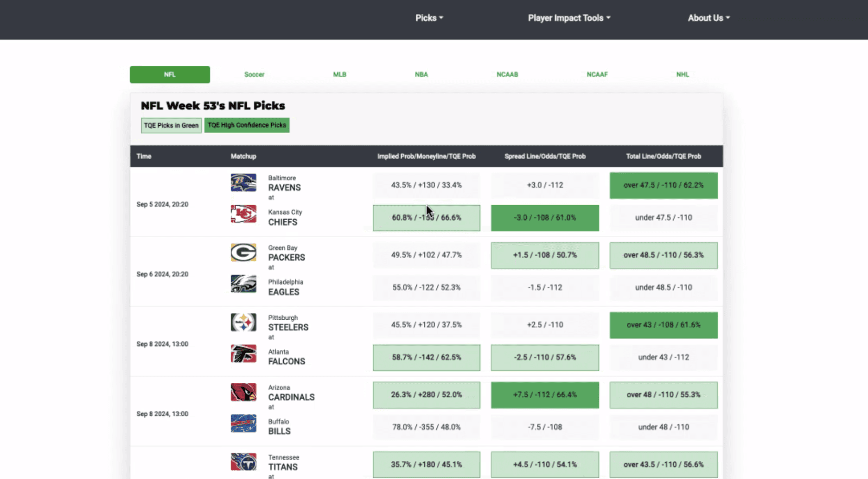
Task: Click over 43.5 / -110 / 56.6% total
Action: coord(664,465)
